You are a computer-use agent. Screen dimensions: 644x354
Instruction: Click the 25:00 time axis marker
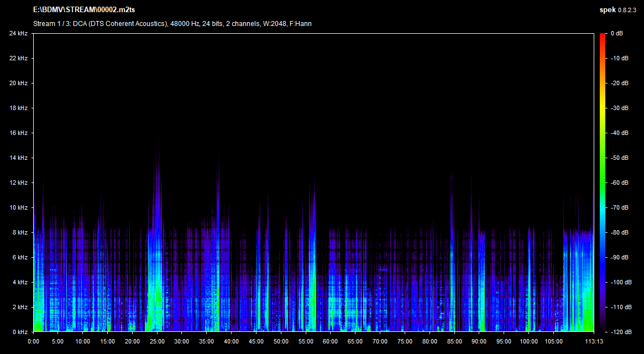pyautogui.click(x=157, y=341)
